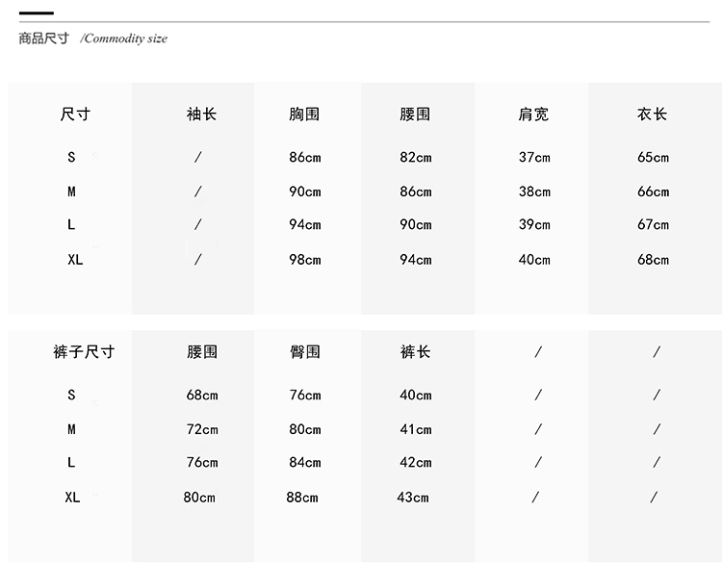This screenshot has width=722, height=588.
Task: Select the 39cm shoulder width for size L
Action: (x=534, y=225)
